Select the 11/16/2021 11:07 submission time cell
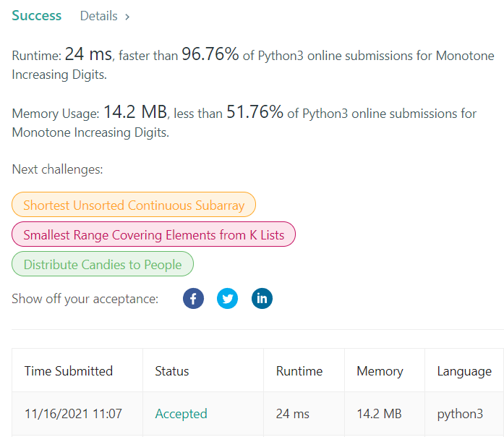Screen dimensions: 504x437 (x=73, y=414)
